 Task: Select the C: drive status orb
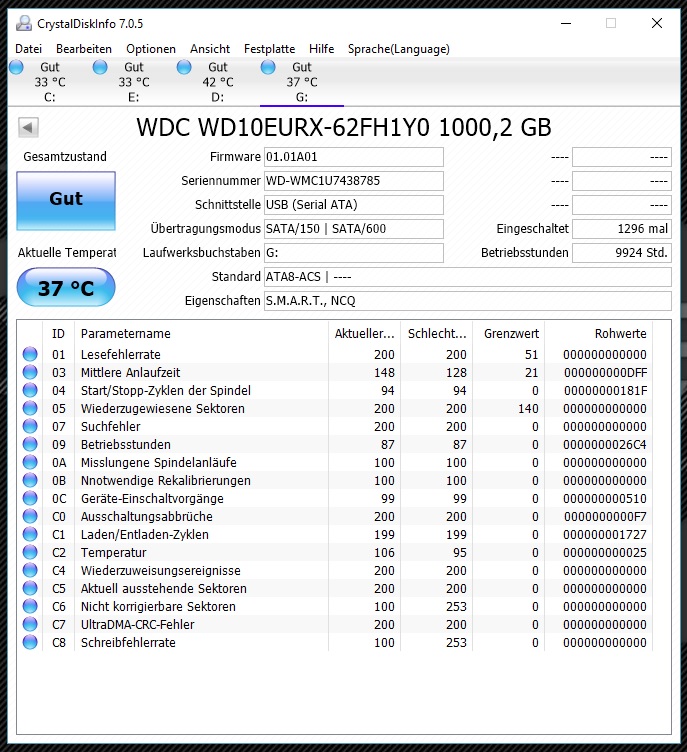(16, 67)
